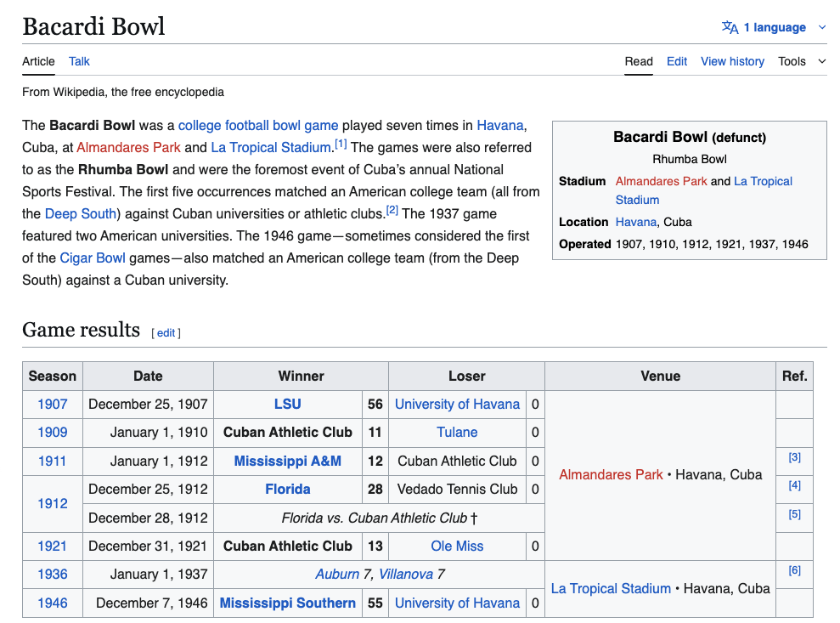Screen dimensions: 840x623
Task: Click the Tulane loser link
Action: (x=457, y=432)
